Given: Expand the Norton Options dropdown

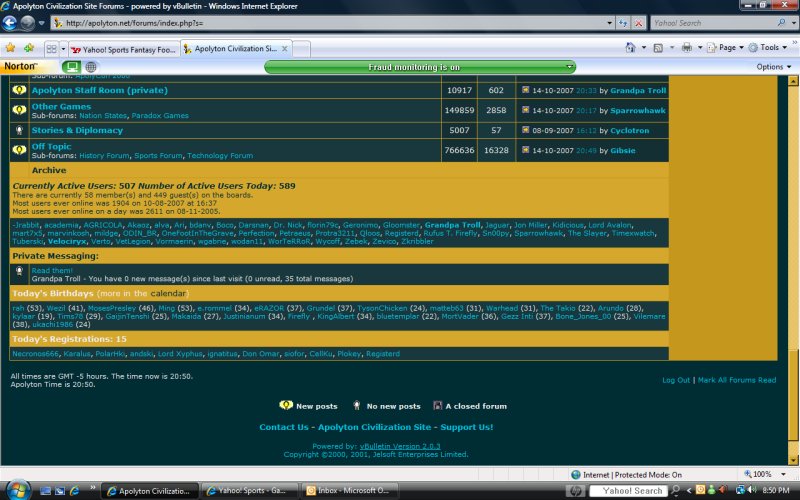Looking at the screenshot, I should click(x=773, y=67).
